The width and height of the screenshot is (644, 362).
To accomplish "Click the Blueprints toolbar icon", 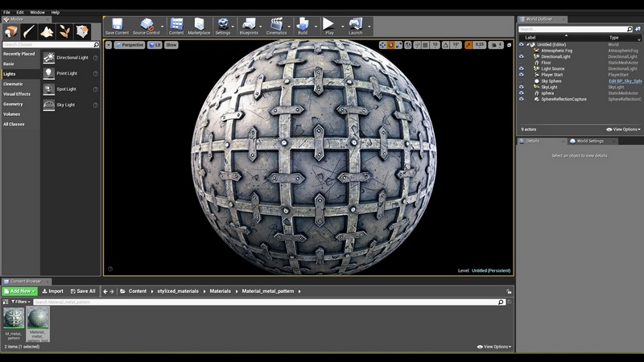I will (249, 24).
